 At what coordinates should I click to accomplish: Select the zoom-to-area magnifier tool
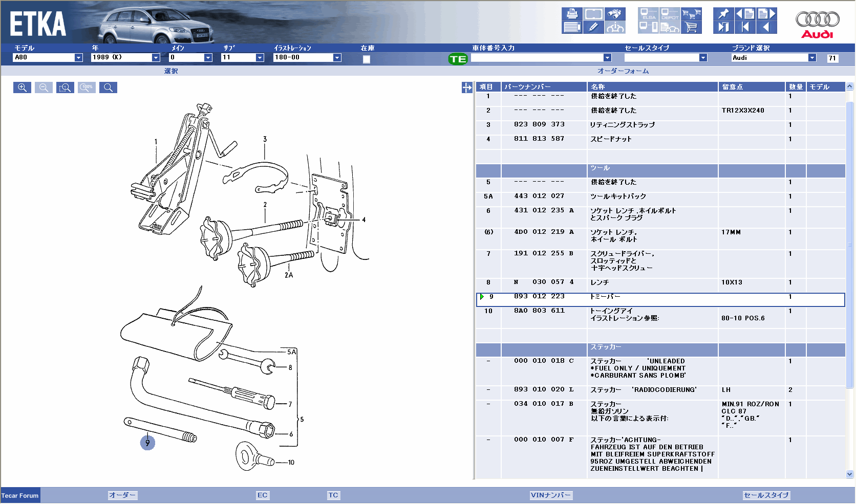(x=65, y=87)
